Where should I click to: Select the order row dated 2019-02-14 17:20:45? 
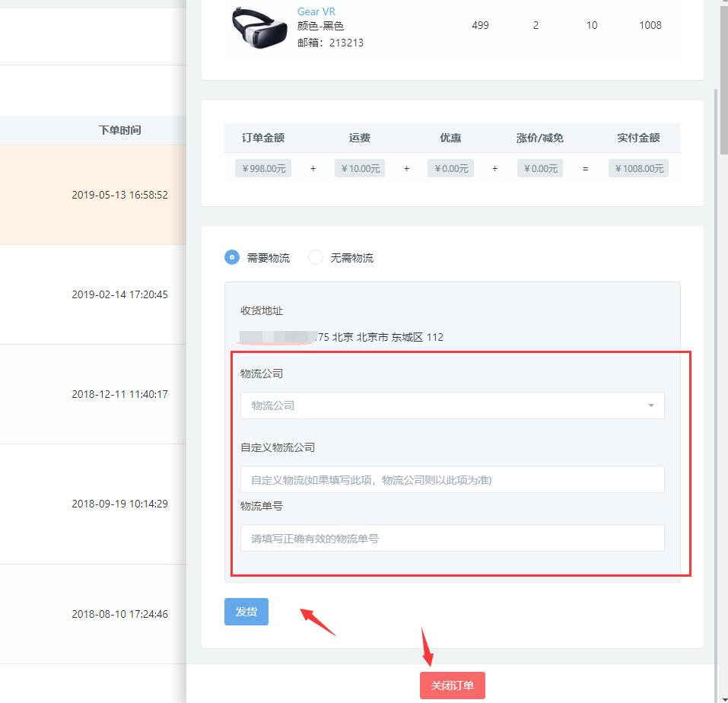[x=93, y=294]
